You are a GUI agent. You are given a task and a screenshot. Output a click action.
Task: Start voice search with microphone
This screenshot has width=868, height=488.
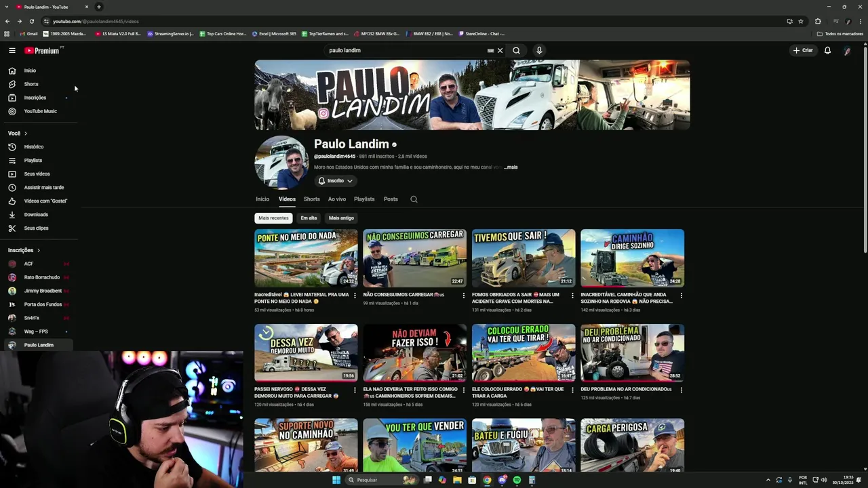click(x=539, y=50)
